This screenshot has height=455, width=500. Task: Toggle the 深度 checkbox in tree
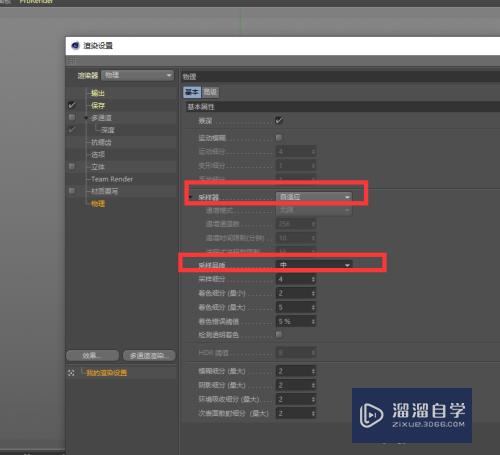(72, 130)
